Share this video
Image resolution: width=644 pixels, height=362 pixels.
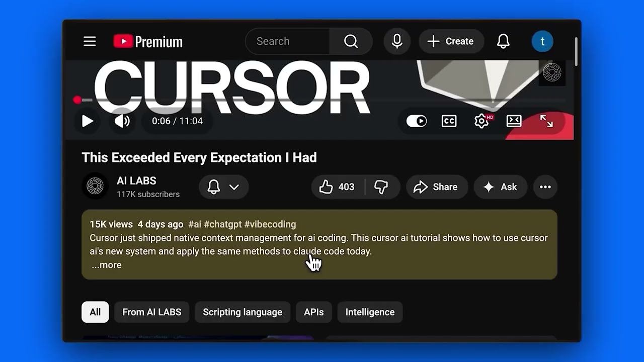(x=437, y=187)
